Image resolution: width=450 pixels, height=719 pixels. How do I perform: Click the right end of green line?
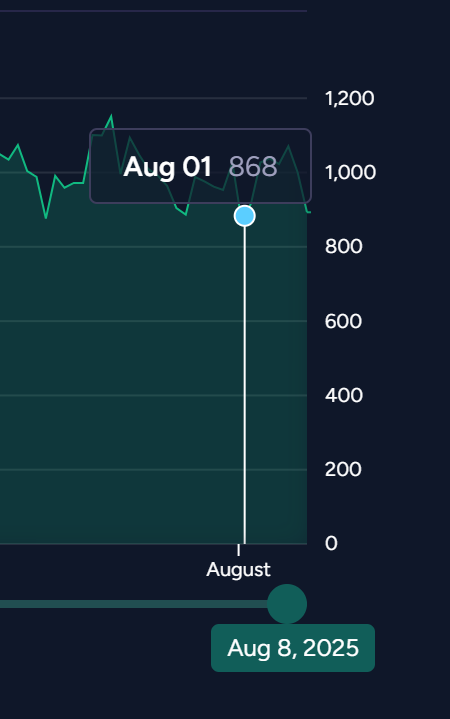pos(310,212)
